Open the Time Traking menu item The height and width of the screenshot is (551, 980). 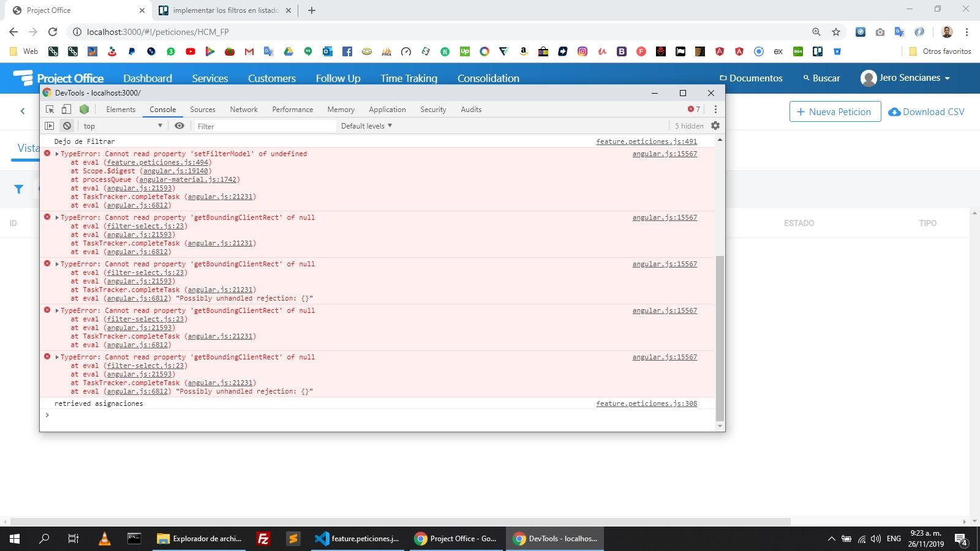pyautogui.click(x=409, y=78)
